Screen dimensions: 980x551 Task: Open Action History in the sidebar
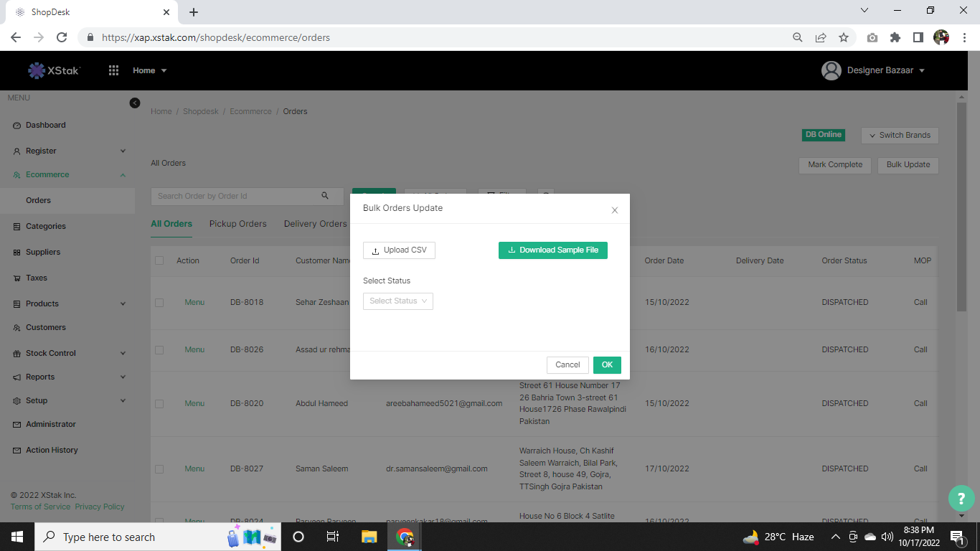(x=52, y=450)
